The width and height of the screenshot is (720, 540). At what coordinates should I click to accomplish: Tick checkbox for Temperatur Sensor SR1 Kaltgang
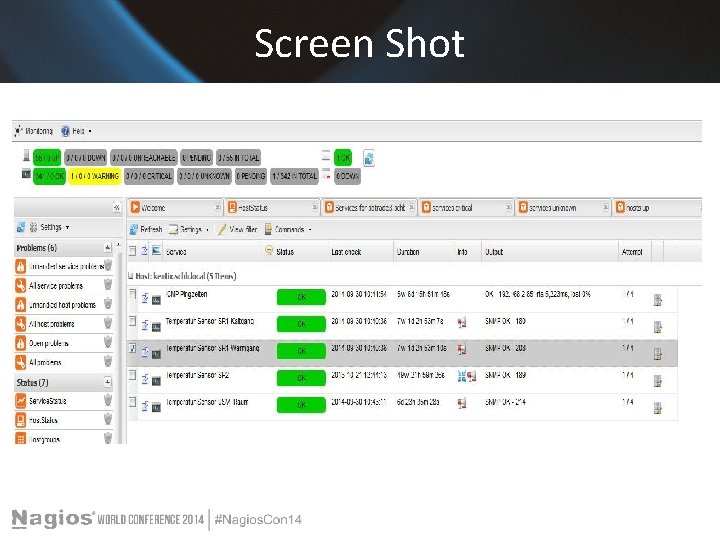(x=132, y=321)
